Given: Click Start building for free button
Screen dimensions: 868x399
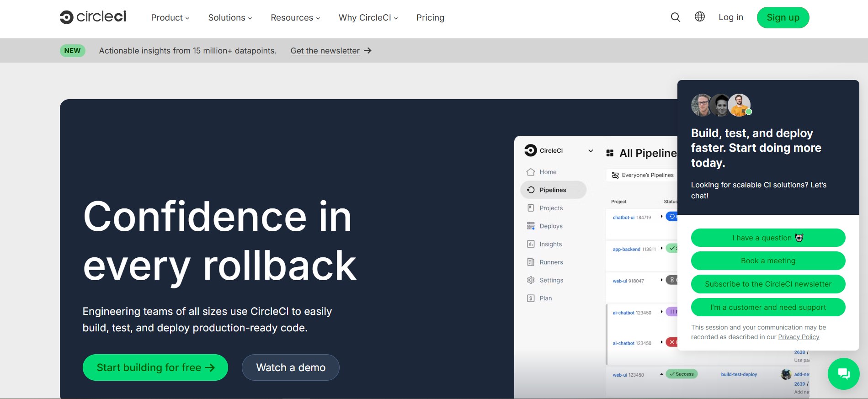Looking at the screenshot, I should (155, 367).
